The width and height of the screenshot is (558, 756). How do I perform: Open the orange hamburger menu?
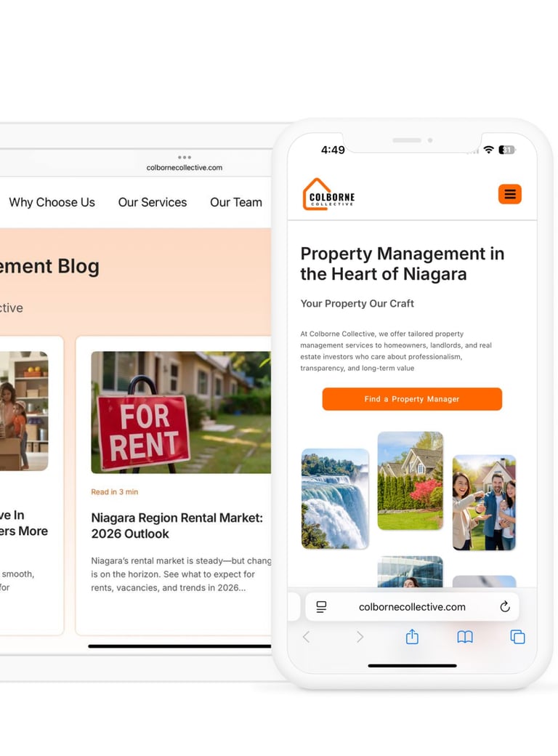[x=510, y=194]
